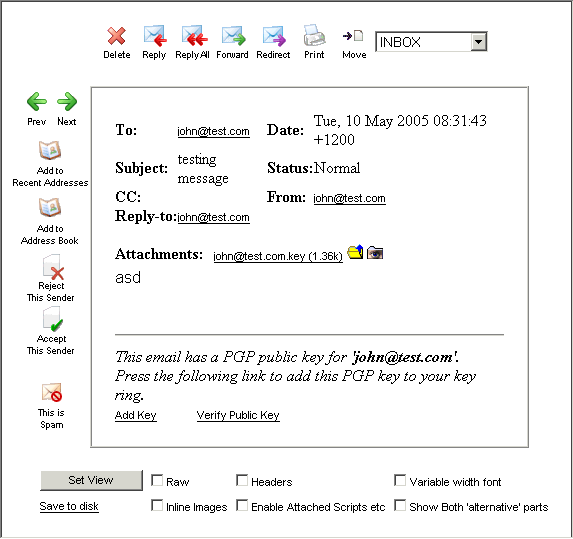Toggle the Headers checkbox
Image resolution: width=573 pixels, height=539 pixels.
point(242,480)
